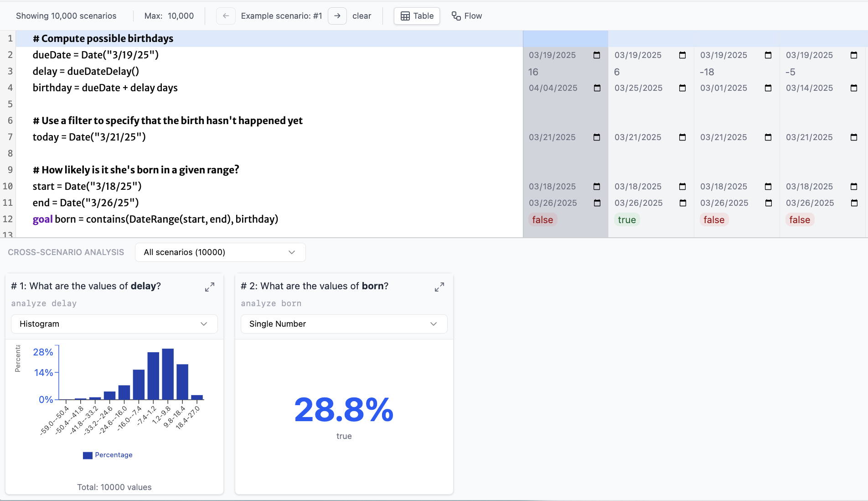Toggle Percentage legend swatch in histogram
Image resolution: width=868 pixels, height=501 pixels.
pyautogui.click(x=88, y=455)
